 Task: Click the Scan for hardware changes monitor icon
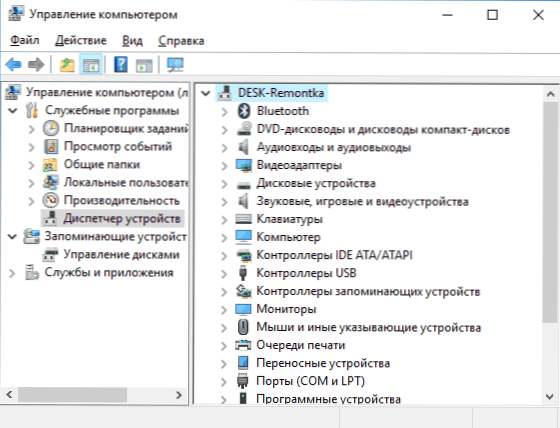coord(175,65)
